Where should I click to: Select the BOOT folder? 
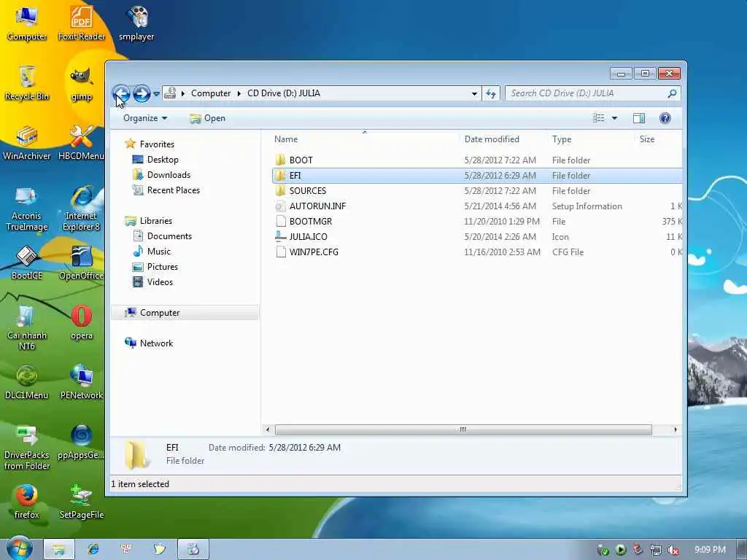[x=301, y=160]
